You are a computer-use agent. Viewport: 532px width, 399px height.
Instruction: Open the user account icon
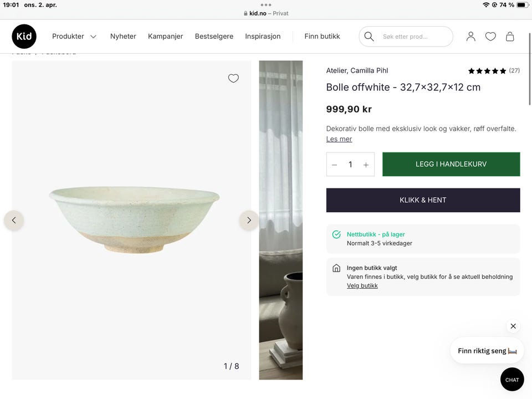pos(470,37)
